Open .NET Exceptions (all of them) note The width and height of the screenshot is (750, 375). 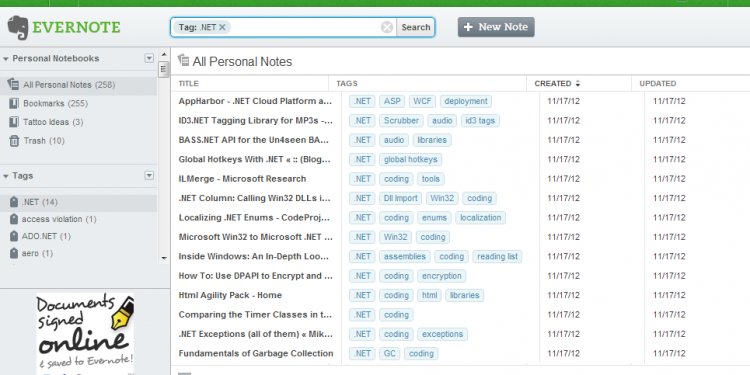pyautogui.click(x=255, y=334)
